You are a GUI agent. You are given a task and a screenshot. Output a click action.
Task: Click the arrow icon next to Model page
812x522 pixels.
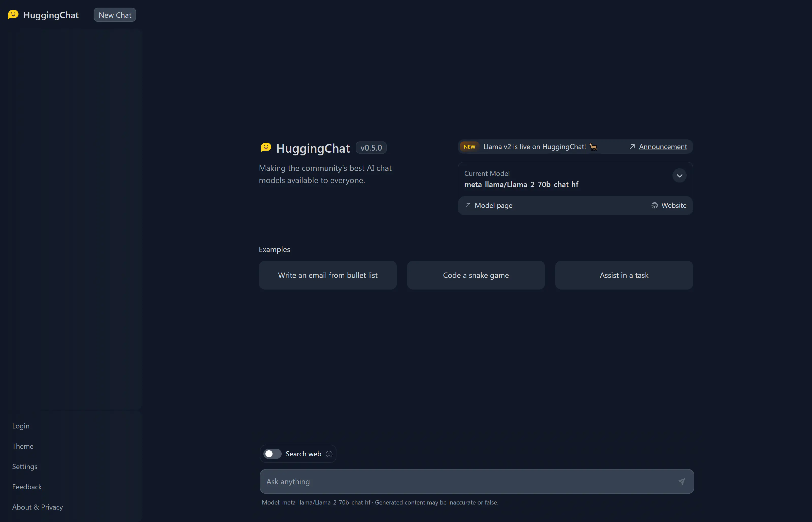(x=468, y=205)
